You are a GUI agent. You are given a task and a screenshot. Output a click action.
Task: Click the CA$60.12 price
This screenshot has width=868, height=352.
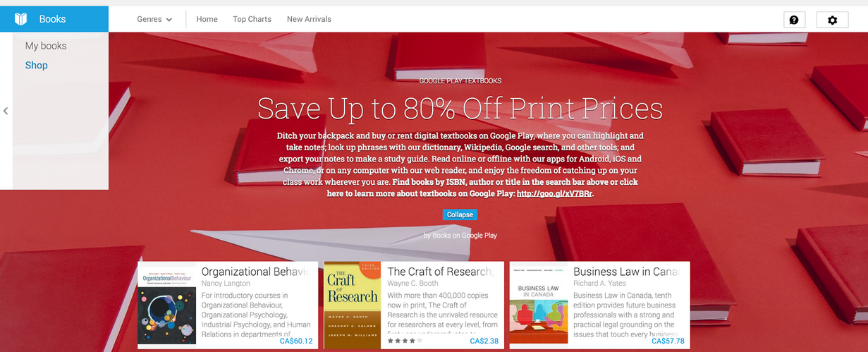click(296, 341)
